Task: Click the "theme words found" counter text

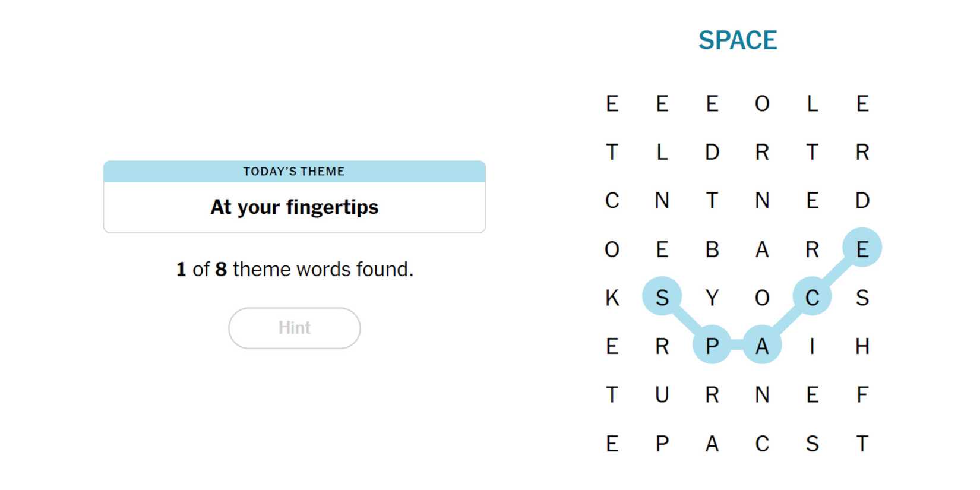Action: point(294,269)
